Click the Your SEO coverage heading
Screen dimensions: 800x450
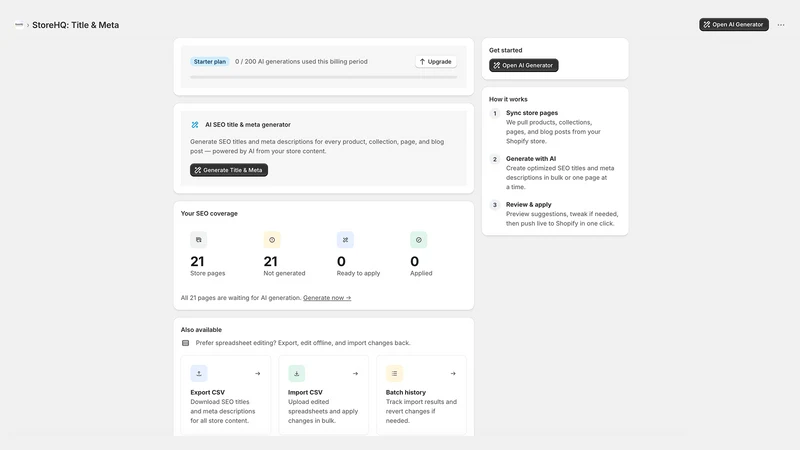tap(209, 214)
